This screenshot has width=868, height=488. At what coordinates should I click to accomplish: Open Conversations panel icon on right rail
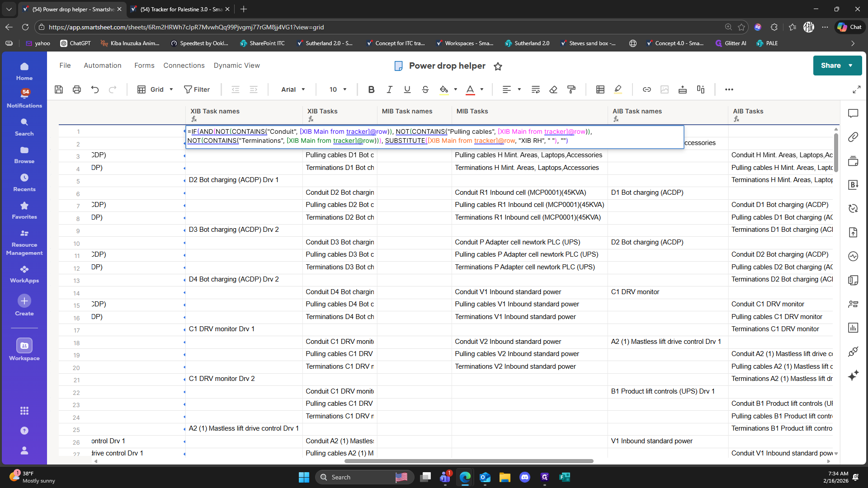(x=853, y=113)
